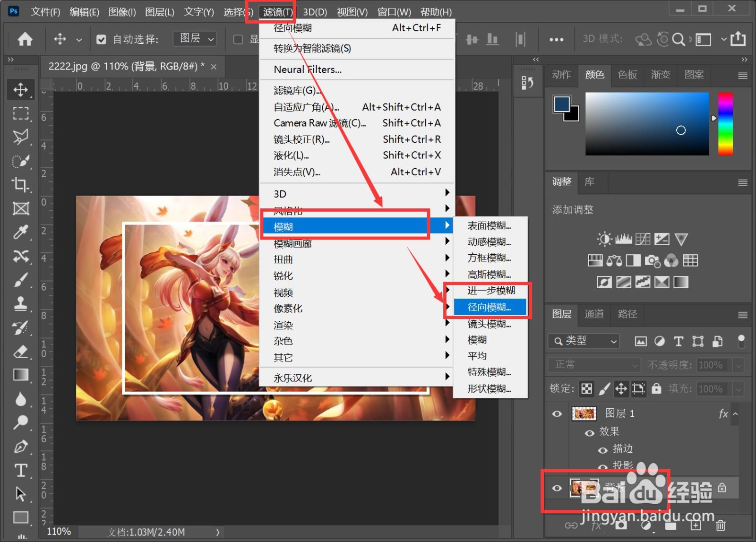Image resolution: width=756 pixels, height=542 pixels.
Task: Switch to the 通道 tab
Action: 594,314
